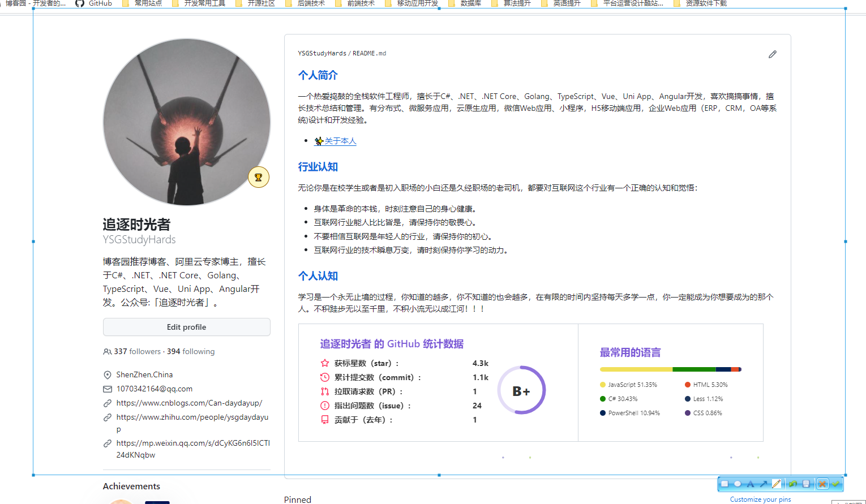
Task: Cancel the screenshot with orange X
Action: tap(822, 484)
